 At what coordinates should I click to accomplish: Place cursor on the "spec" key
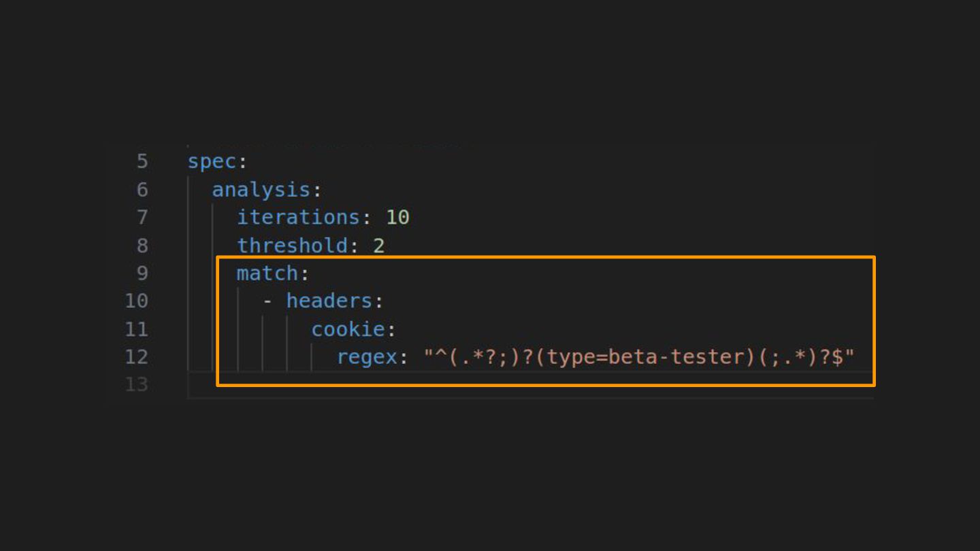point(212,161)
